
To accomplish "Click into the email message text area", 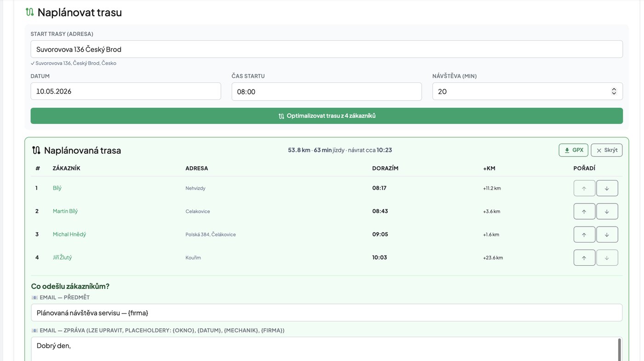I will [324, 349].
